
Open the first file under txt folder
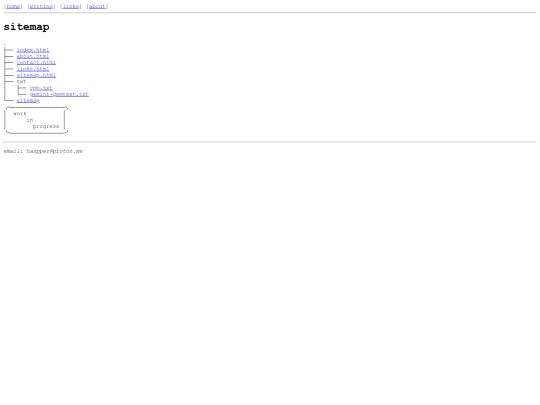pos(41,88)
